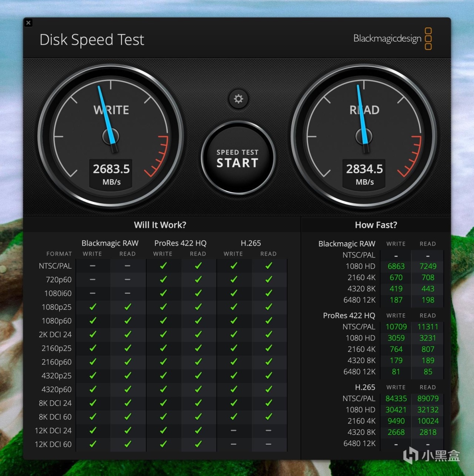Click the FORMAT column header
Screen dimensions: 474x476
(x=59, y=254)
